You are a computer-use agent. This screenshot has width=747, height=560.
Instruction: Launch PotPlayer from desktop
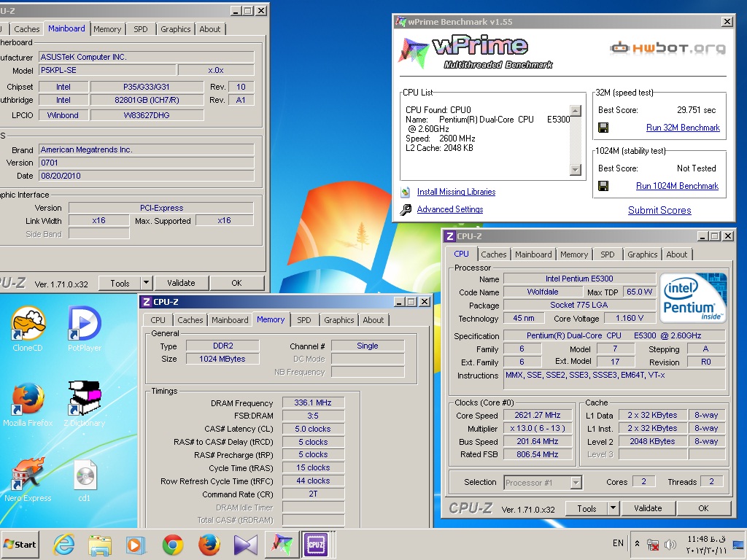tap(85, 329)
